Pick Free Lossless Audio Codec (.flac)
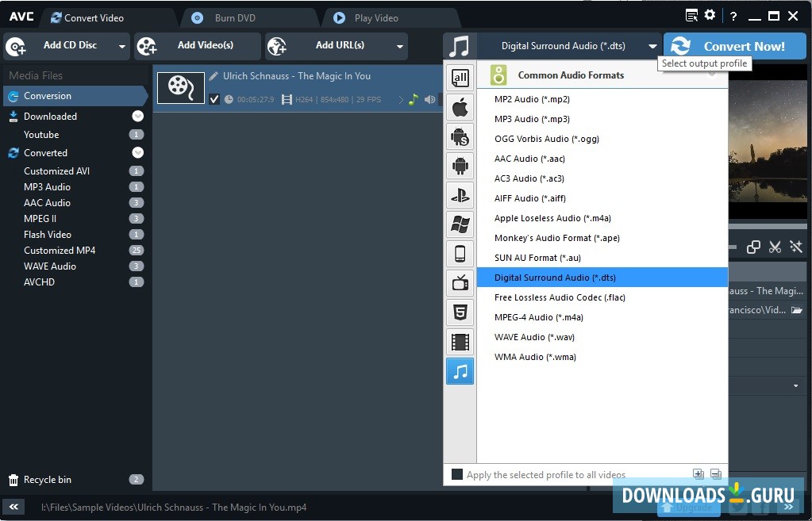812x521 pixels. coord(602,297)
